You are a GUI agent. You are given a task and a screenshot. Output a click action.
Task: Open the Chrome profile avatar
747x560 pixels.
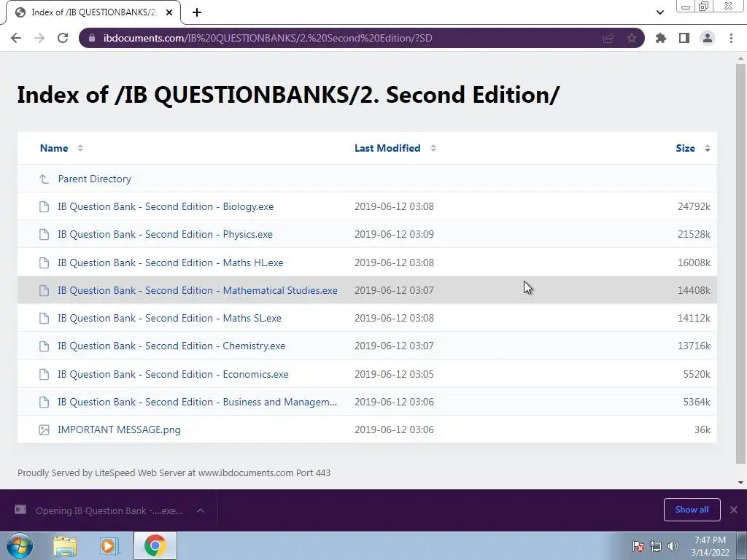708,38
